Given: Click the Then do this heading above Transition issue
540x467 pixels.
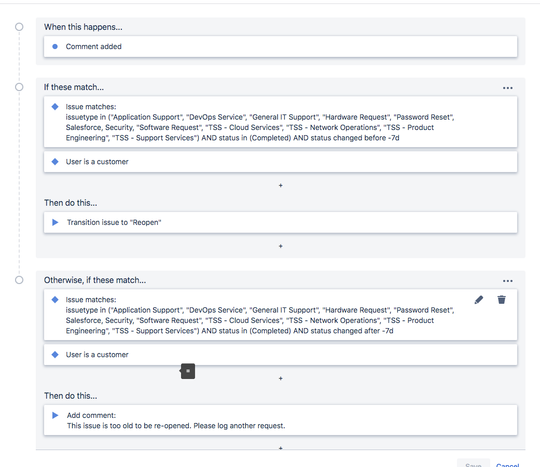Looking at the screenshot, I should click(x=71, y=203).
